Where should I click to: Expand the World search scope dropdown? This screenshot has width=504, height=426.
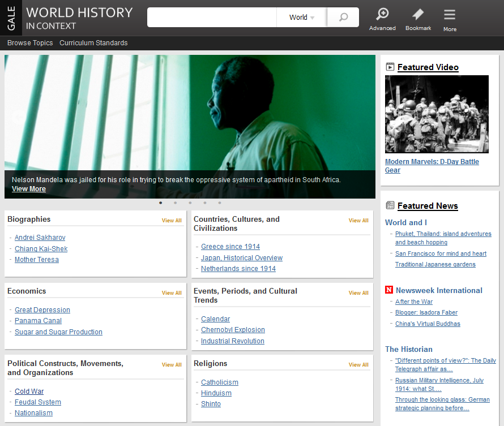302,18
